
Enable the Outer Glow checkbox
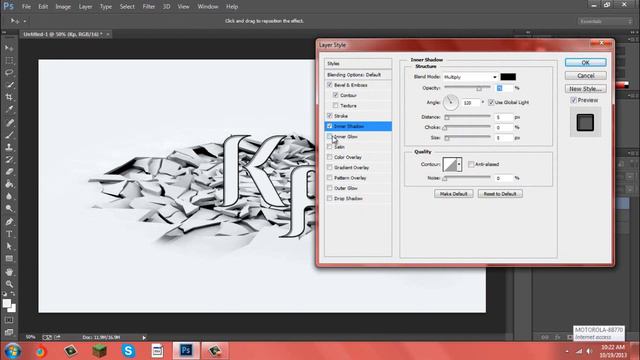click(330, 188)
